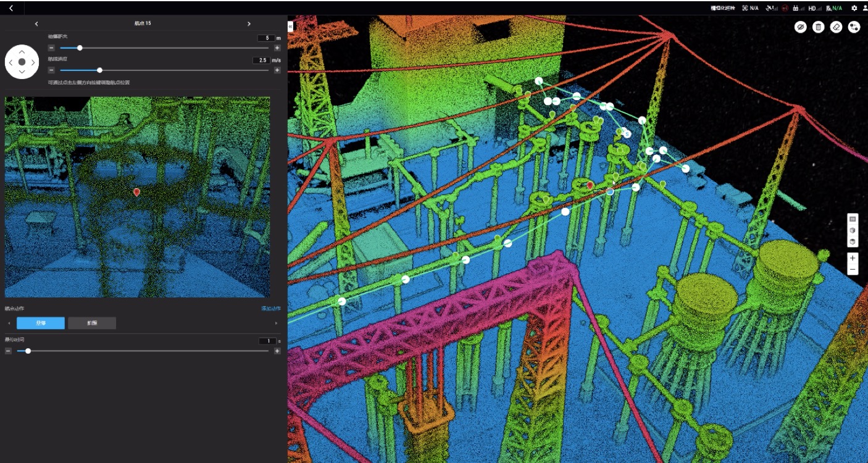Image resolution: width=868 pixels, height=463 pixels.
Task: Toggle the eye visibility icon in viewport
Action: [x=800, y=27]
